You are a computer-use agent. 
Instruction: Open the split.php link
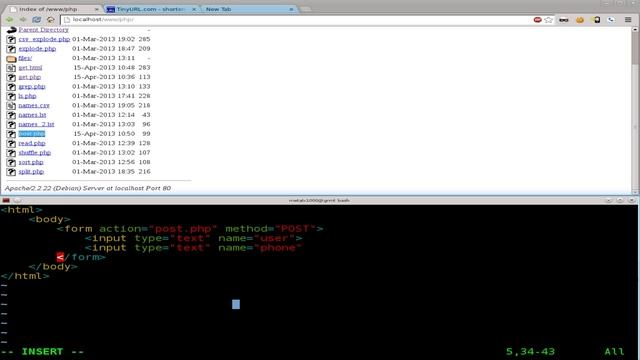click(x=31, y=171)
